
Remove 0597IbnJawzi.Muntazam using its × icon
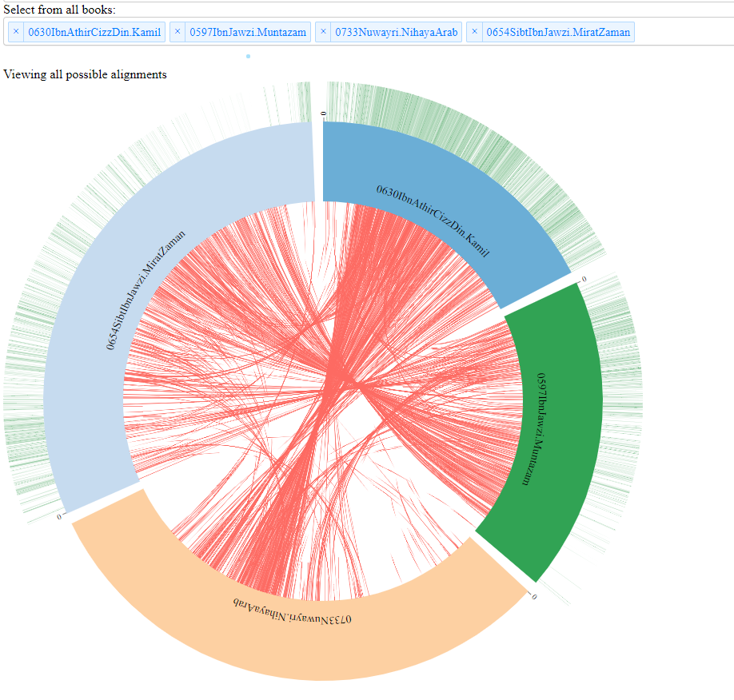[x=178, y=32]
